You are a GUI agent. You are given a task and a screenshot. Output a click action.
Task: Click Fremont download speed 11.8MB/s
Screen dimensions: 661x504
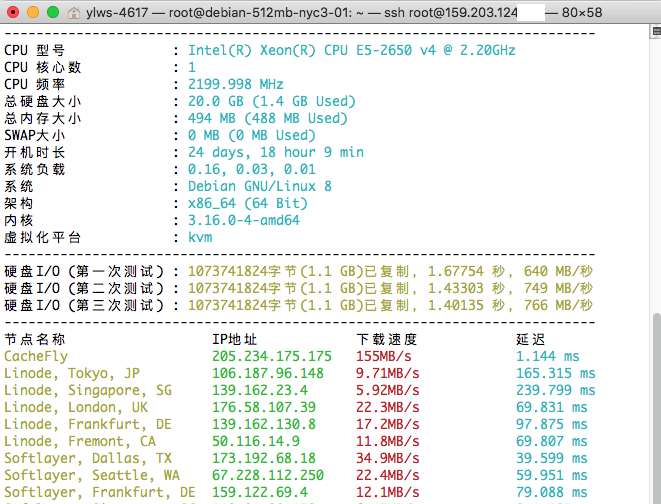388,441
